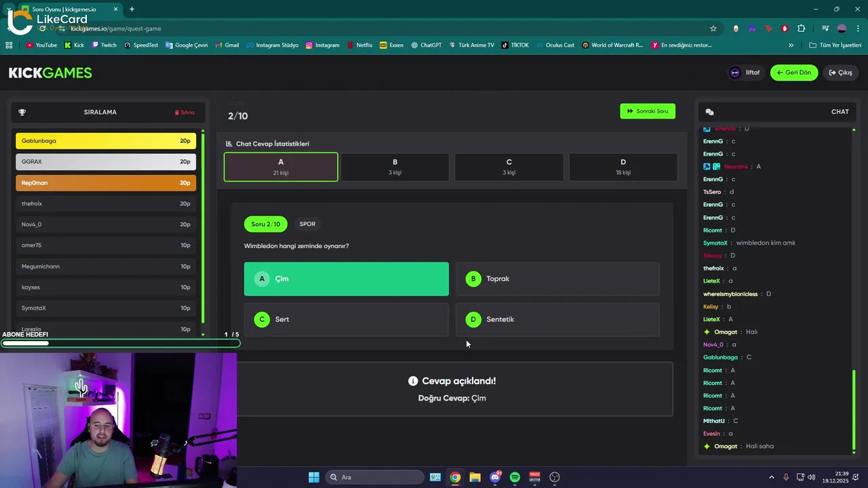Select statistics tile D 18 kişi
Image resolution: width=868 pixels, height=488 pixels.
[623, 167]
